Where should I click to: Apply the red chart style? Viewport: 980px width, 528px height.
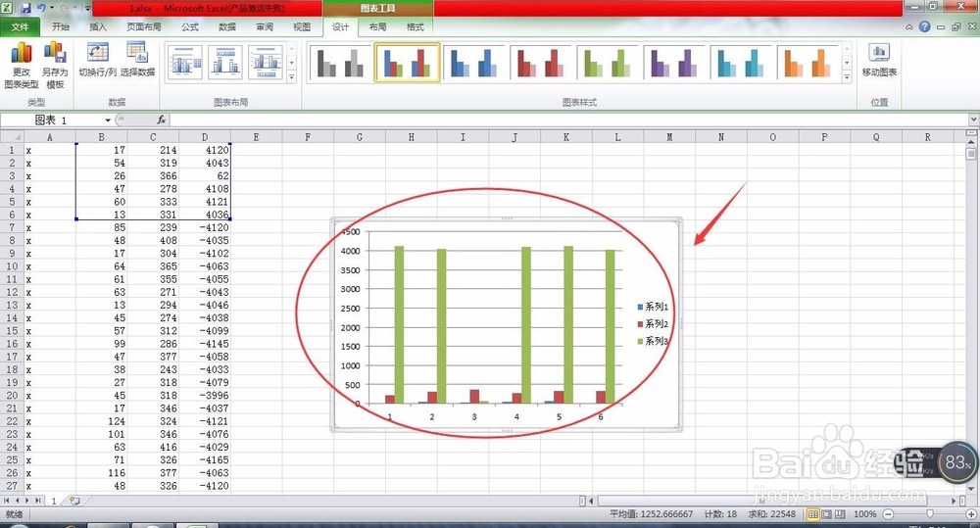click(x=541, y=62)
